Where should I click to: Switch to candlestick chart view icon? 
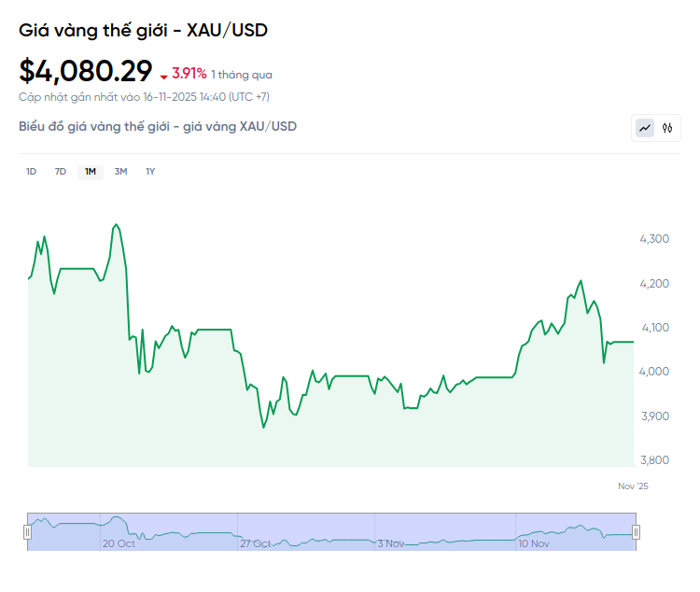[667, 128]
